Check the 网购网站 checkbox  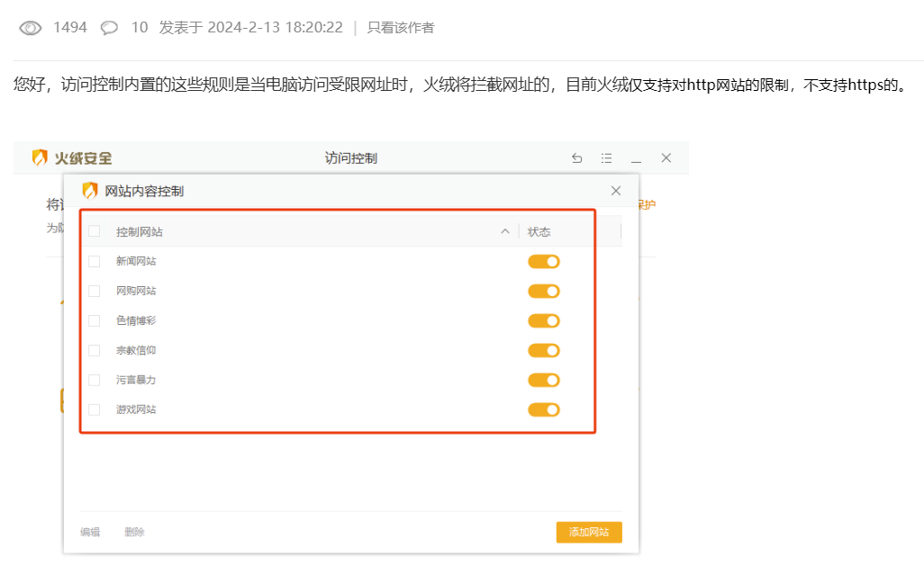[95, 292]
